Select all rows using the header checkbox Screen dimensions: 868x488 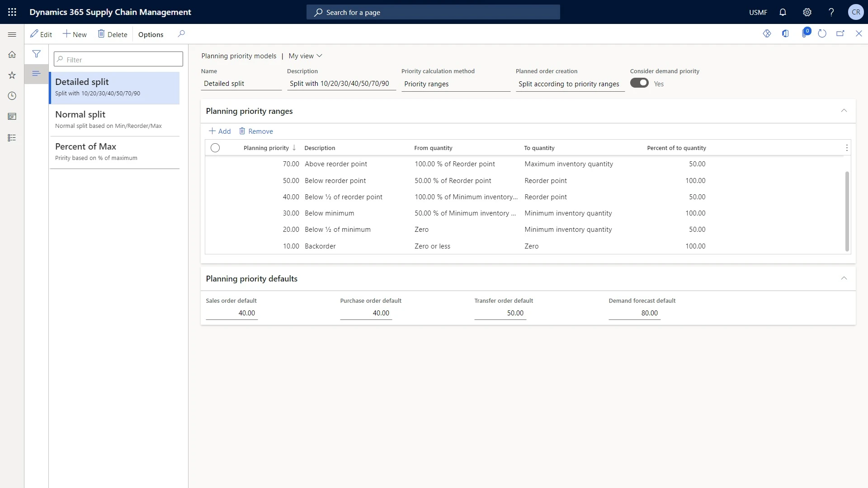(215, 148)
